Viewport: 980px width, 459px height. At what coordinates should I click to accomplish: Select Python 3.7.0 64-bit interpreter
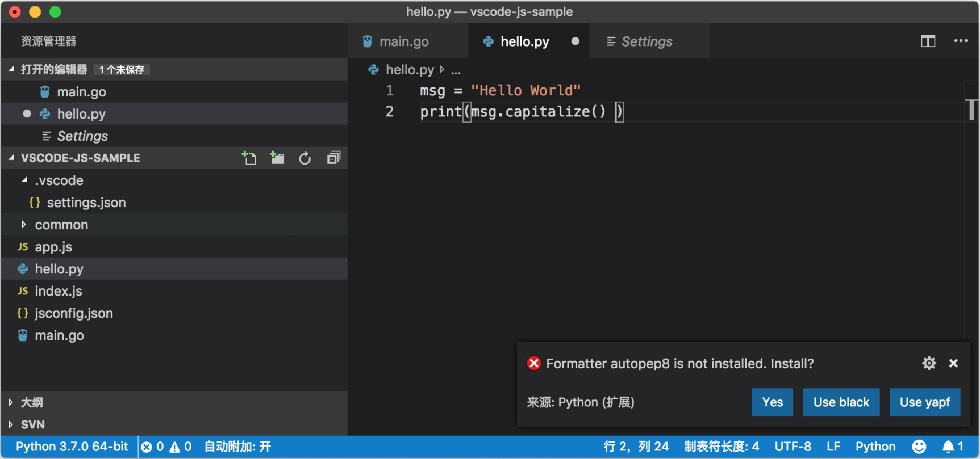point(71,446)
